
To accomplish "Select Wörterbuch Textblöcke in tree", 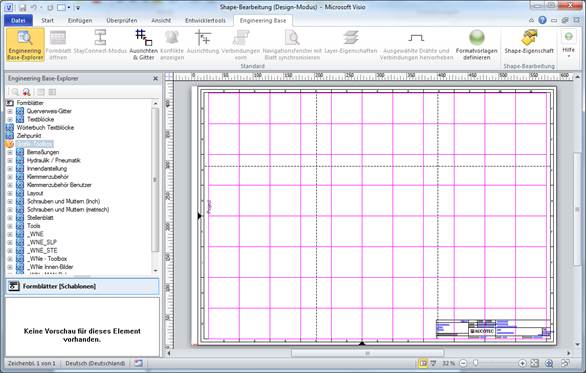I will click(x=45, y=127).
